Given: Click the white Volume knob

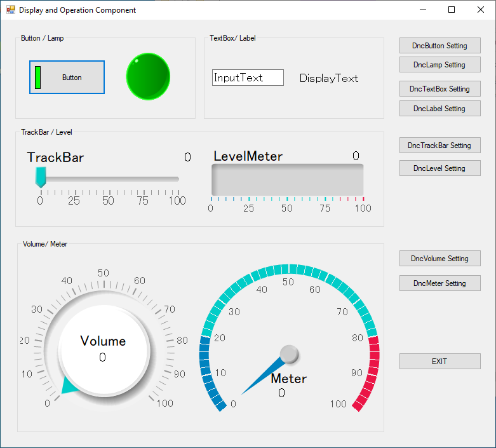Looking at the screenshot, I should coord(104,350).
